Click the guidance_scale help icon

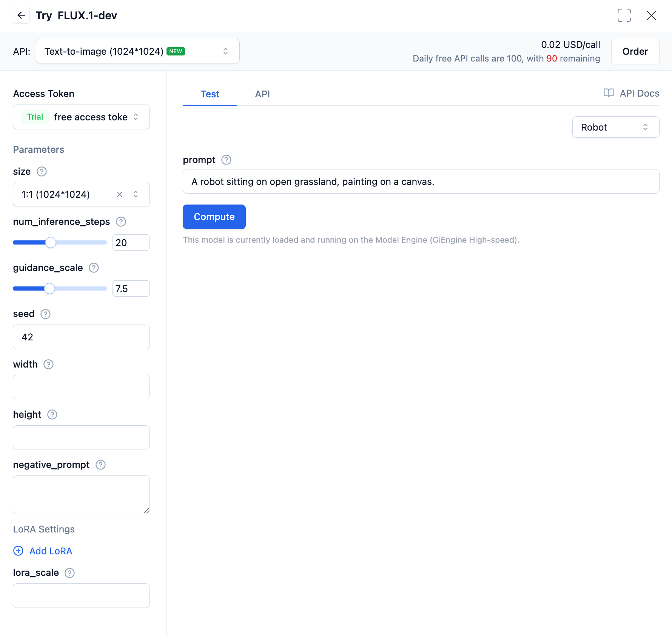pyautogui.click(x=94, y=268)
